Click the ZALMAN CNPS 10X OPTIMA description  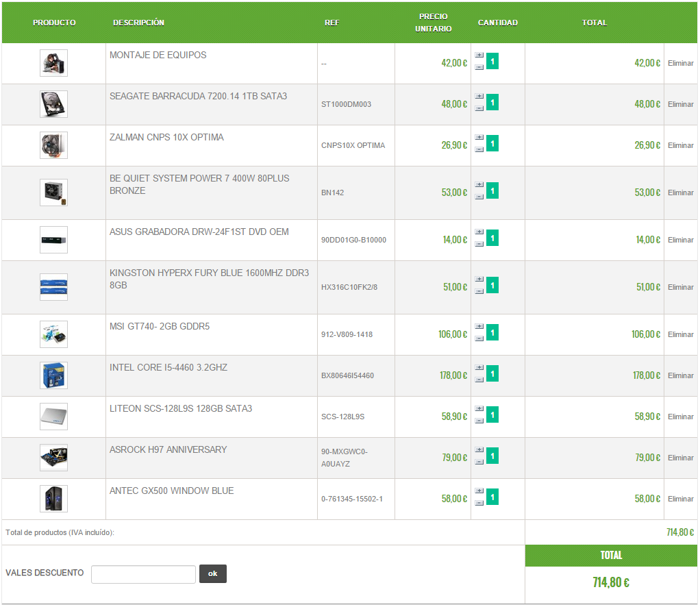click(x=166, y=138)
